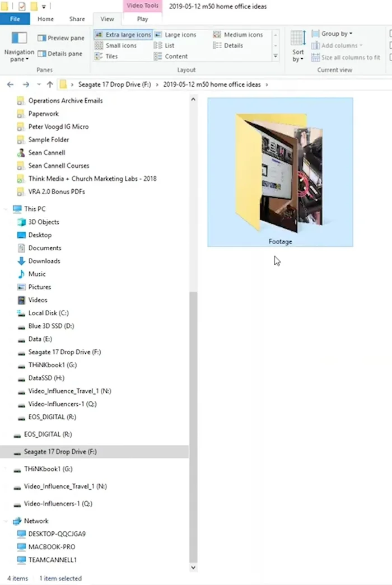
Task: Toggle the Preview pane
Action: 61,38
